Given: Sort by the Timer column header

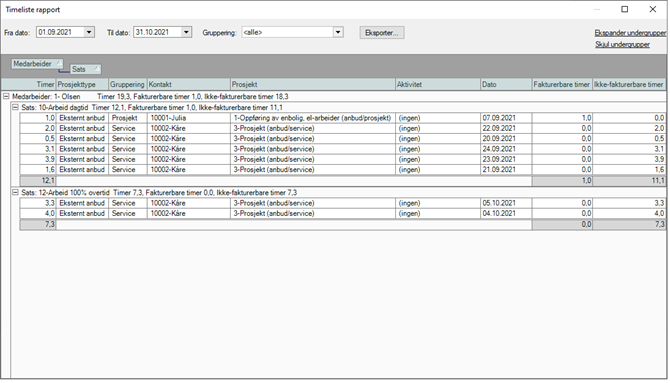Looking at the screenshot, I should [29, 85].
